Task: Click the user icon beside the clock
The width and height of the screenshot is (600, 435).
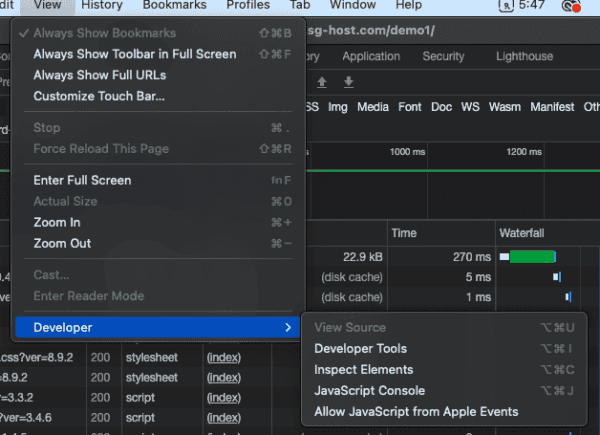Action: click(506, 6)
